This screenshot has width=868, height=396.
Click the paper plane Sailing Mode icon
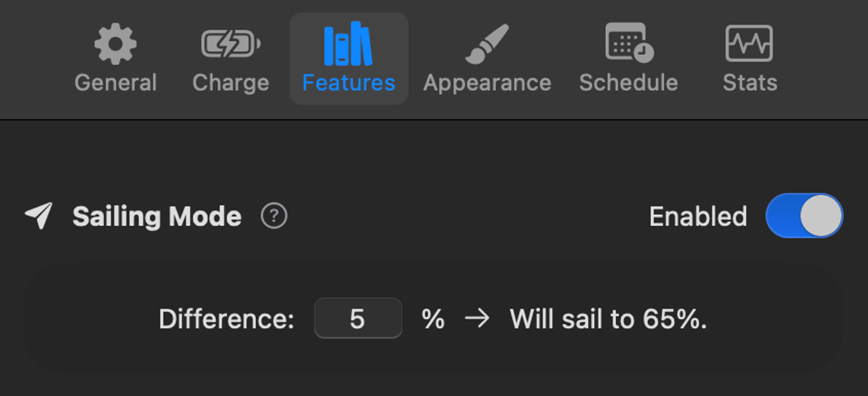[39, 215]
